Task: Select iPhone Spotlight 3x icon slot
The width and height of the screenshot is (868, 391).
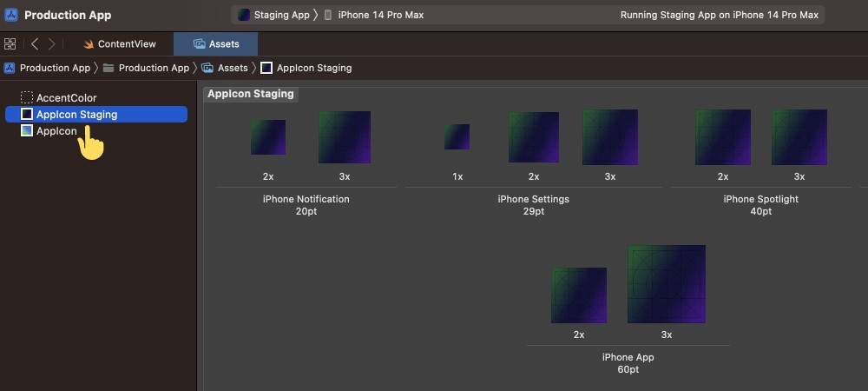Action: click(799, 137)
